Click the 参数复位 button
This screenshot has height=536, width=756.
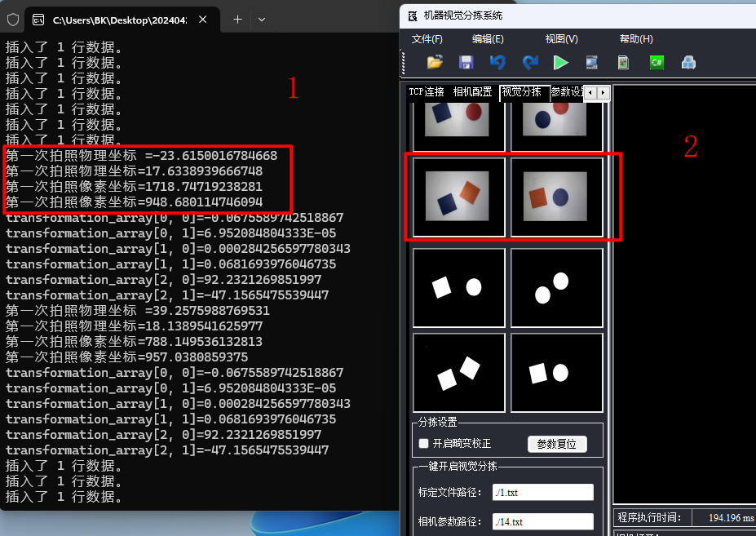[x=557, y=444]
